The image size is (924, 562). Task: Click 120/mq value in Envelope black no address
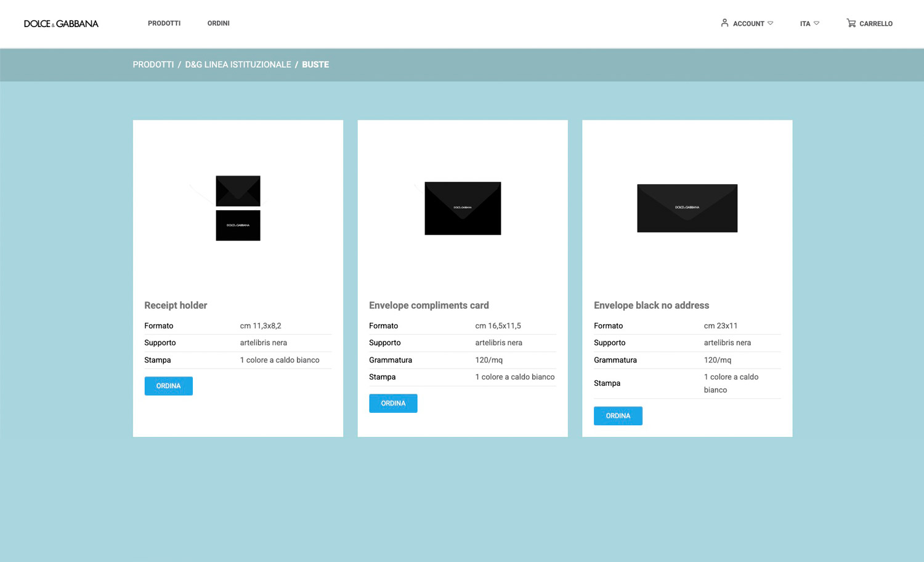point(718,360)
